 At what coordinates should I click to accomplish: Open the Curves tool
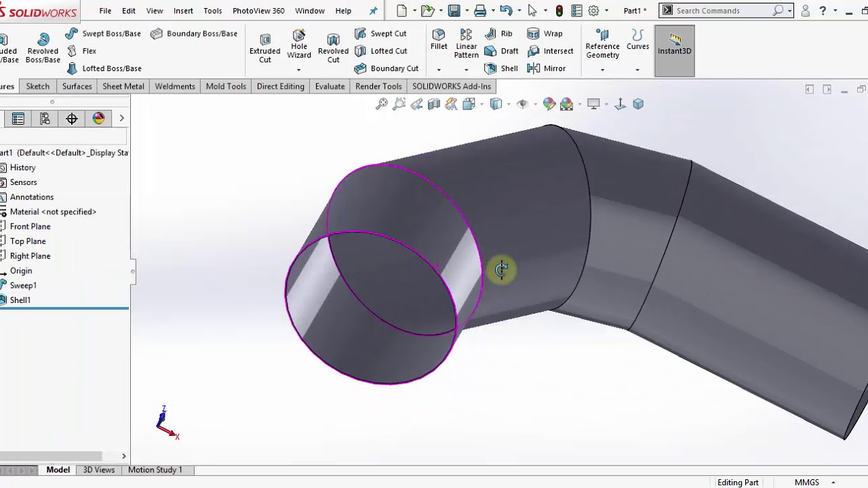point(637,40)
